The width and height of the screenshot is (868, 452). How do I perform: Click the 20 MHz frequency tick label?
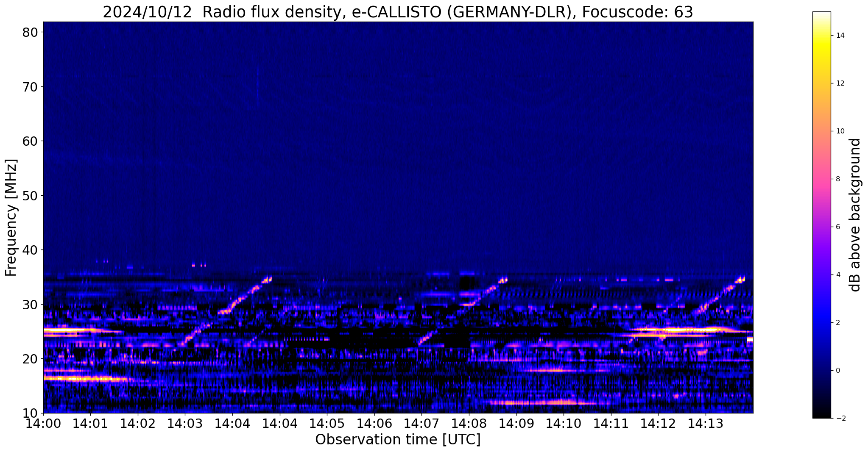coord(31,359)
